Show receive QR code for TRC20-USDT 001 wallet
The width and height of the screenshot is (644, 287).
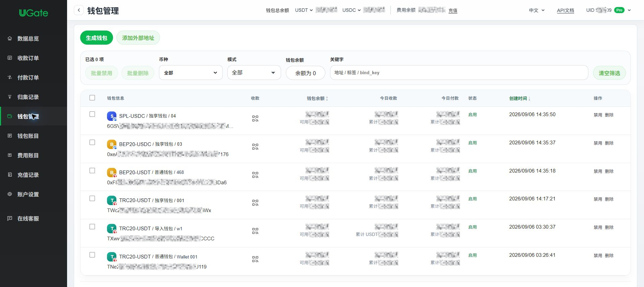click(255, 203)
